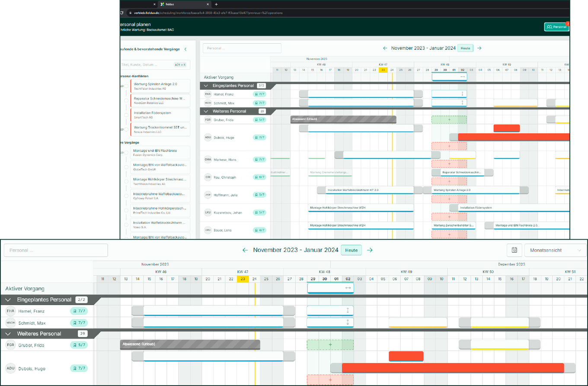Image resolution: width=588 pixels, height=386 pixels.
Task: Select the circle marker beside Installation Födersystem card
Action: pyautogui.click(x=126, y=115)
